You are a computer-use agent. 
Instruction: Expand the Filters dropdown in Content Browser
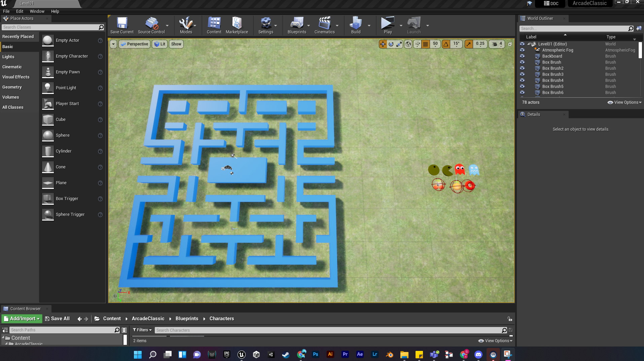tap(142, 330)
